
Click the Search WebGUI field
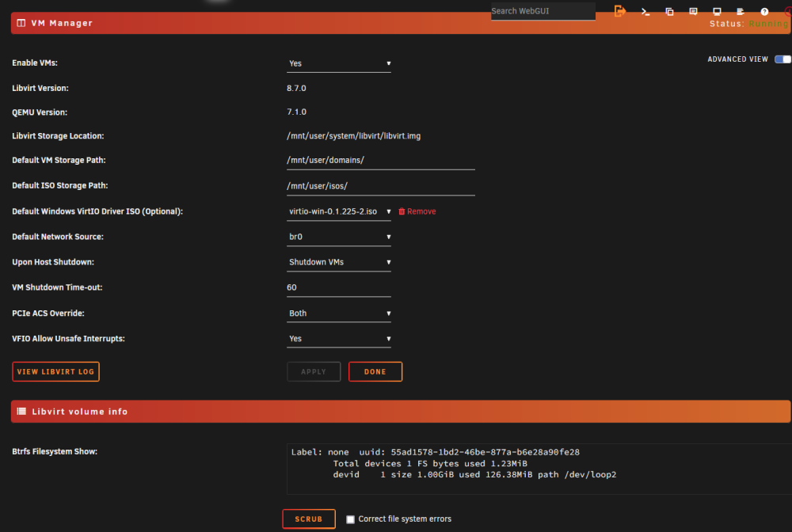(543, 11)
